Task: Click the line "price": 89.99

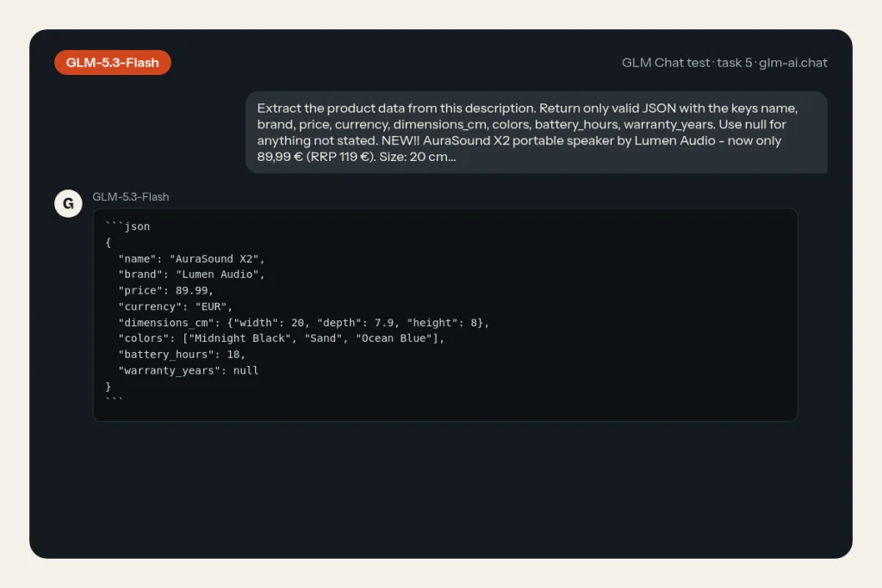Action: [166, 291]
